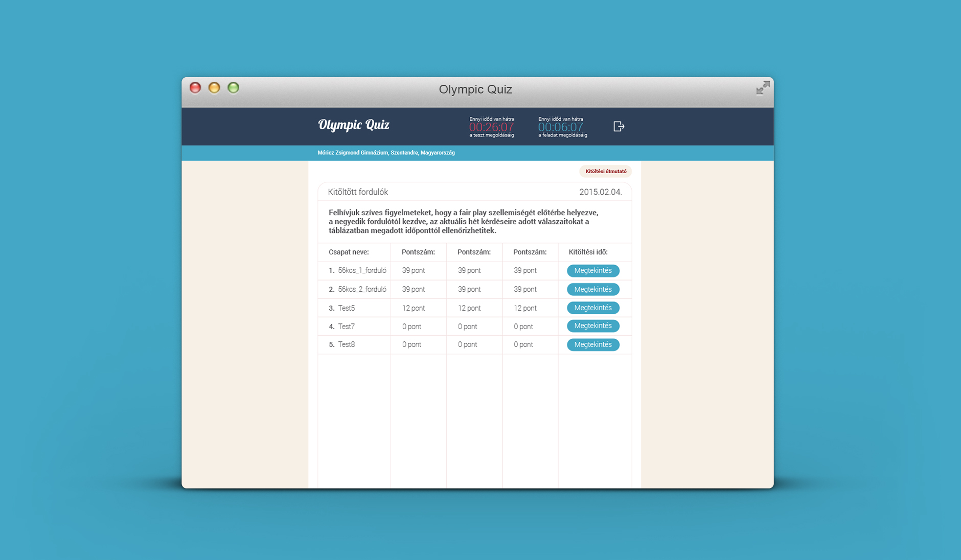Viewport: 961px width, 560px height.
Task: Click the school name in blue bar
Action: (x=386, y=153)
